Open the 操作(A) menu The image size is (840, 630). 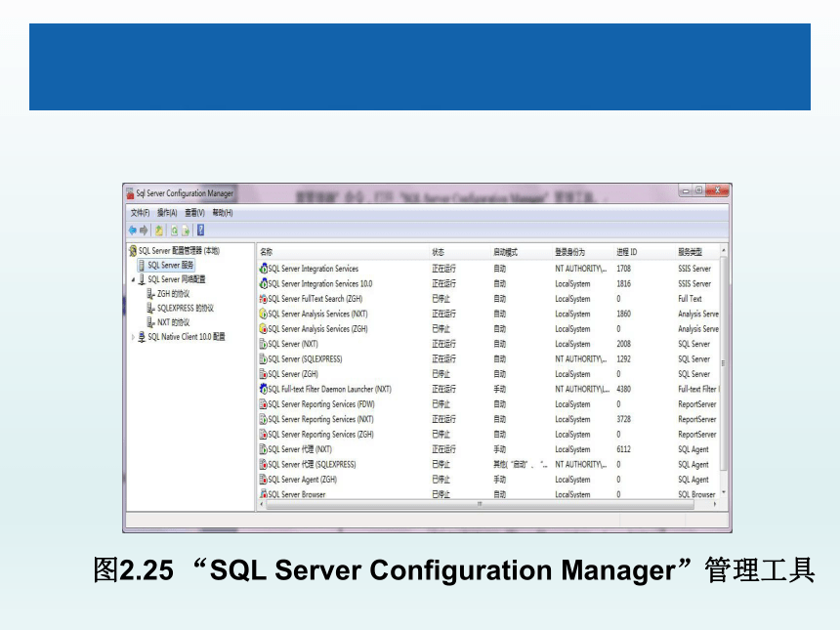pyautogui.click(x=167, y=213)
